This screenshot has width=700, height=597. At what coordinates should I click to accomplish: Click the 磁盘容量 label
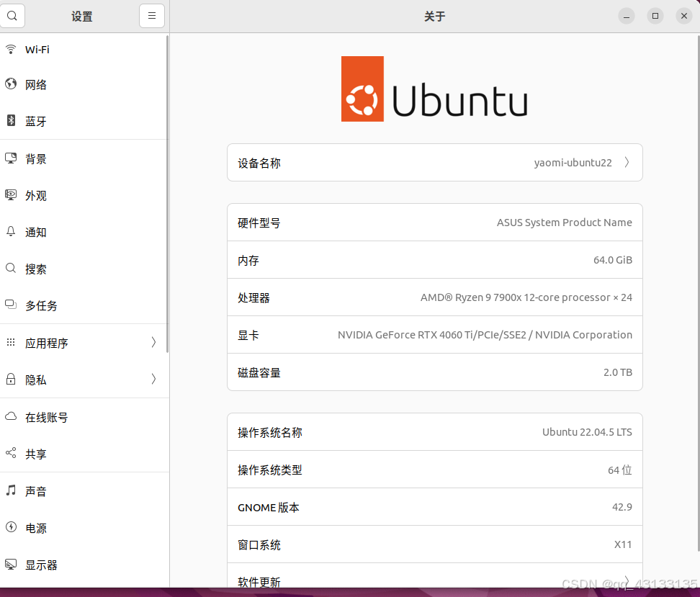click(x=259, y=373)
